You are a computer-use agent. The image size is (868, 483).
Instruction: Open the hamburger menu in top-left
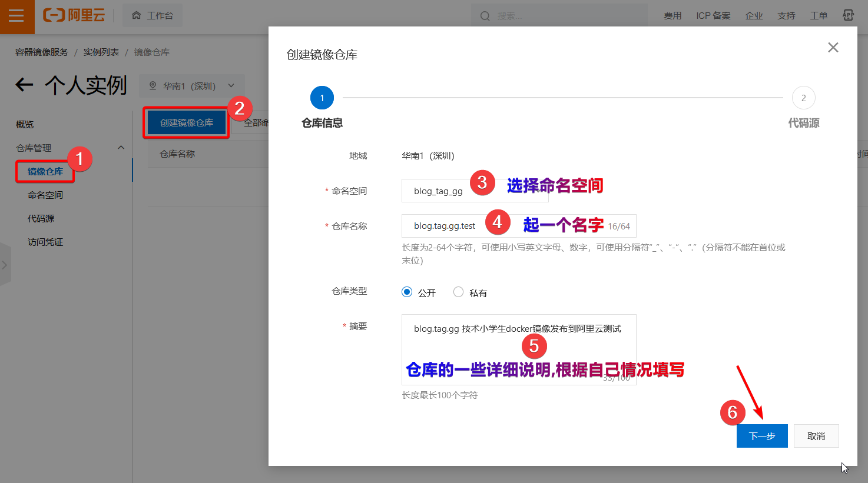(16, 16)
